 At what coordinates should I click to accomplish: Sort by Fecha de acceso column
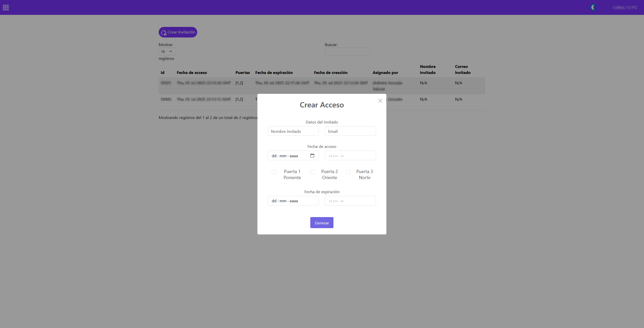point(192,73)
